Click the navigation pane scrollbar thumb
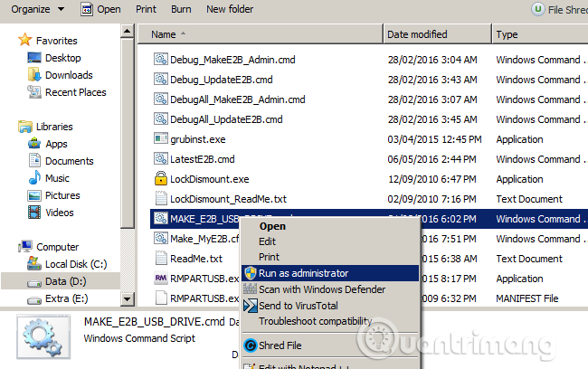 click(x=128, y=133)
